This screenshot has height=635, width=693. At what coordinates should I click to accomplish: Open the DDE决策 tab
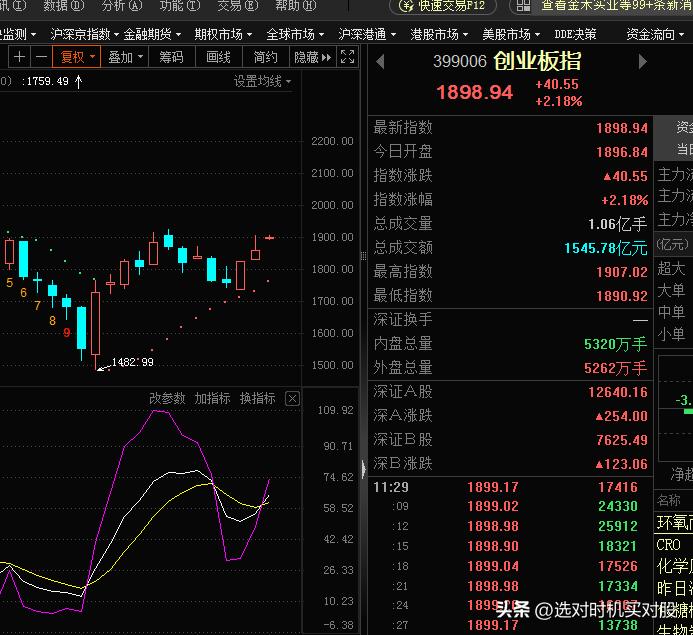(575, 34)
